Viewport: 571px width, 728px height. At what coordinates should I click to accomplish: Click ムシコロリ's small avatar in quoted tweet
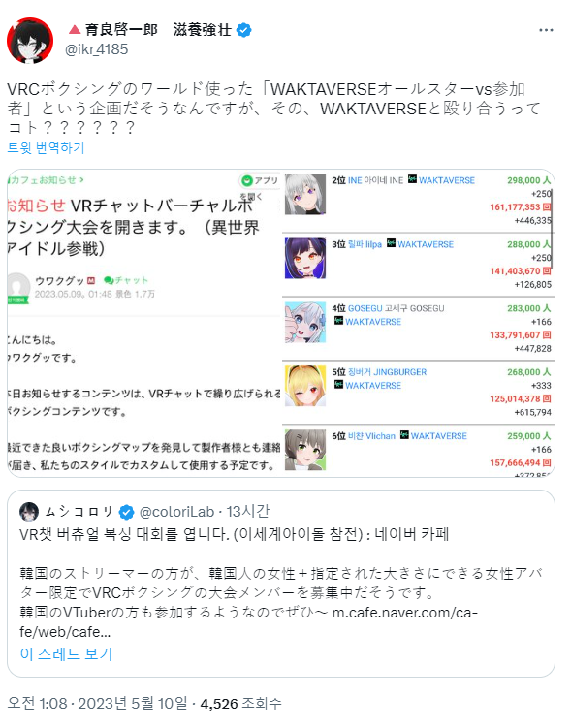click(29, 512)
